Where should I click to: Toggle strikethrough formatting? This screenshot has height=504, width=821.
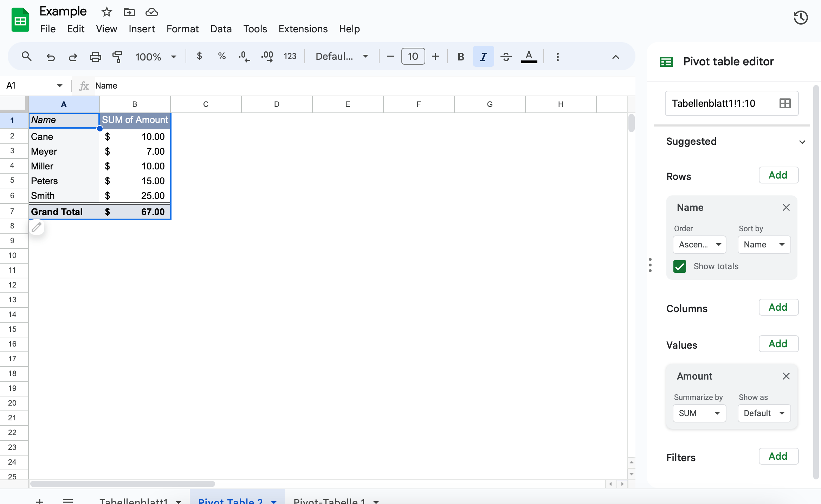[506, 56]
